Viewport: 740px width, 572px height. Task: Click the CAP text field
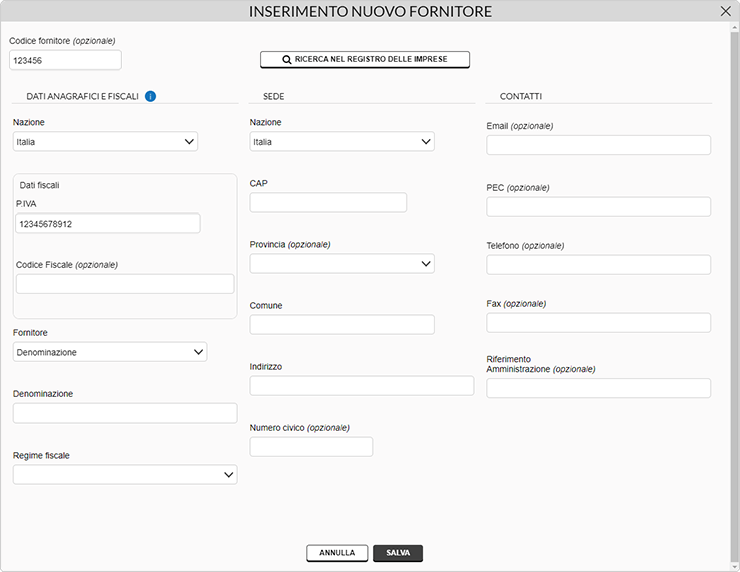[x=328, y=202]
